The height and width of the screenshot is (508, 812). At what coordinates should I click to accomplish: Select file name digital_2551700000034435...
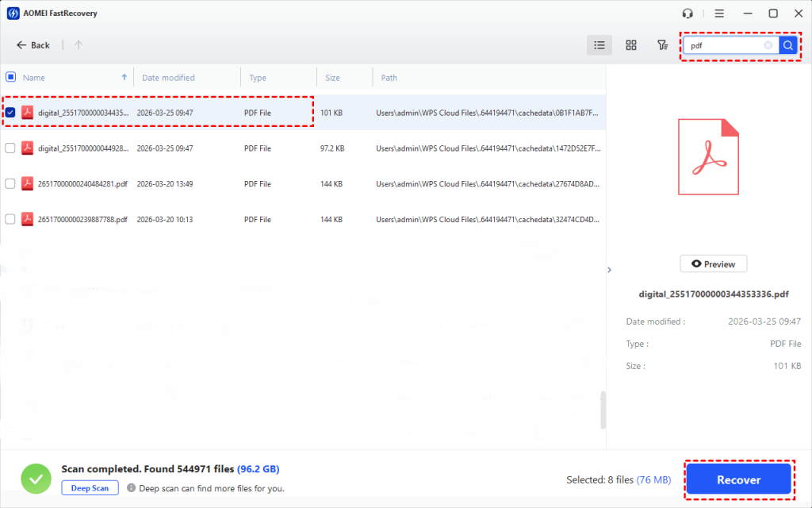tap(82, 113)
